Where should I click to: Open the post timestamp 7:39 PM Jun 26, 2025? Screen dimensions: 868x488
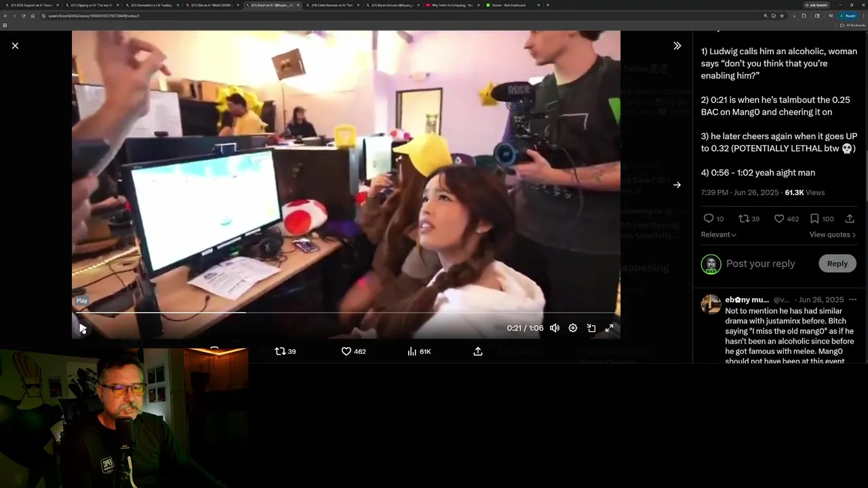(739, 192)
